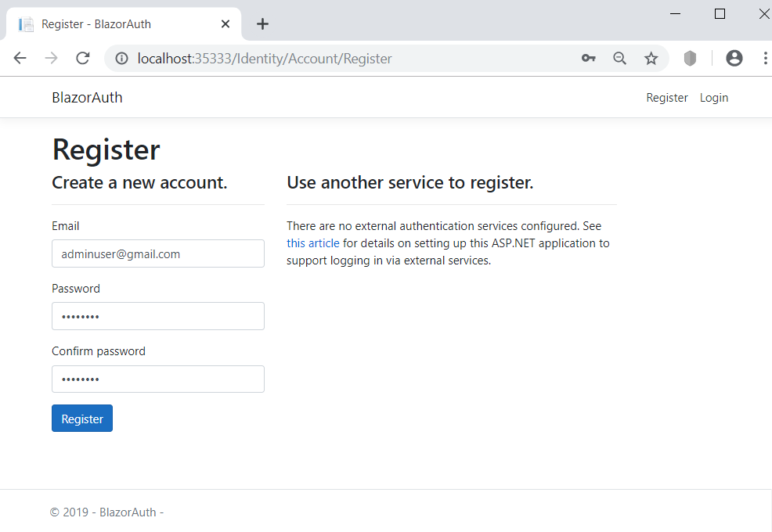Screen dimensions: 772x532
Task: Go home via the BlazorAuth brand link
Action: (x=87, y=97)
